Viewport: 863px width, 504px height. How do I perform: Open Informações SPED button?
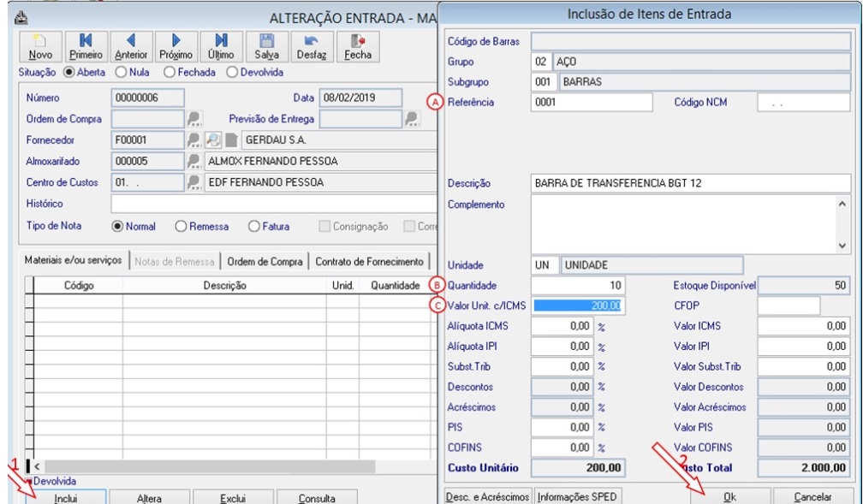coord(577,496)
